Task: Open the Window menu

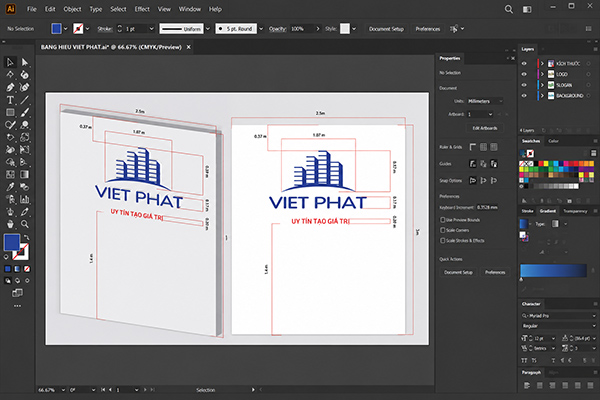Action: click(x=190, y=9)
